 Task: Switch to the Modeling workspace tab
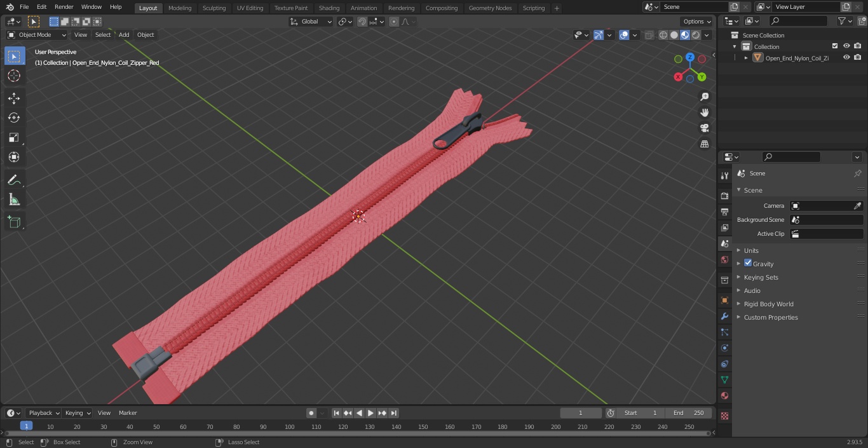pyautogui.click(x=180, y=8)
